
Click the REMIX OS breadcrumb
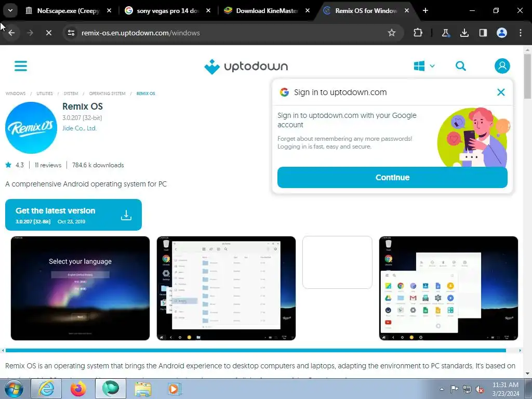(x=146, y=94)
